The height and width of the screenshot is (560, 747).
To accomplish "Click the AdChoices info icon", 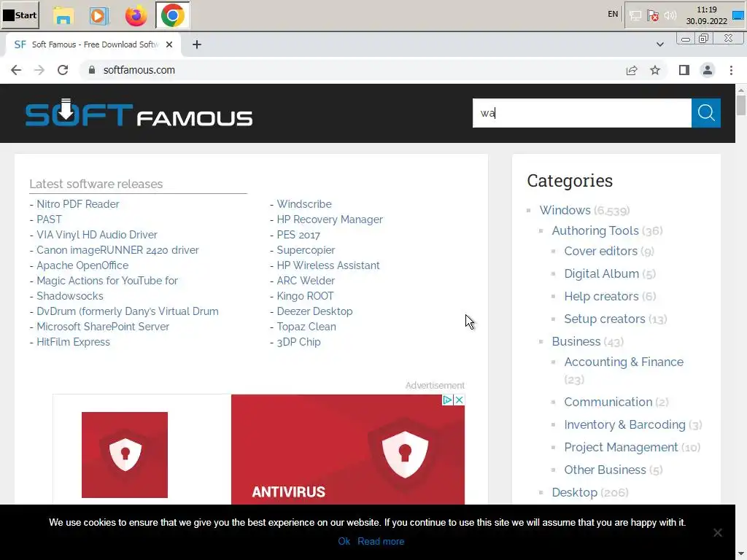I will coord(447,400).
